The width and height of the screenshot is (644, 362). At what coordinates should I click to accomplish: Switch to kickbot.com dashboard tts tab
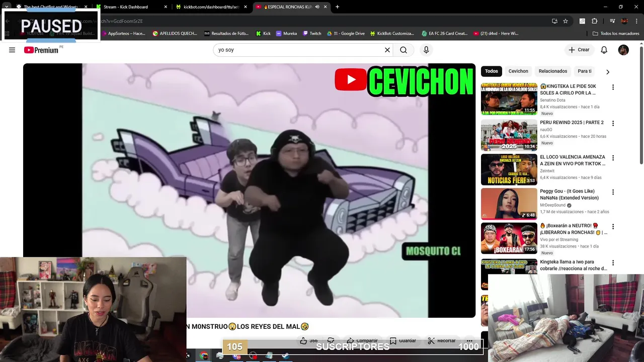(x=211, y=7)
